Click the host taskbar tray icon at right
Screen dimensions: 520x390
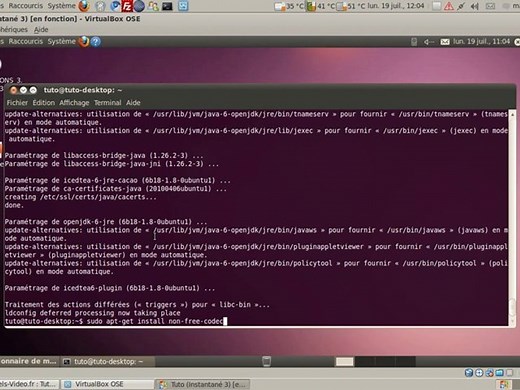pos(504,385)
